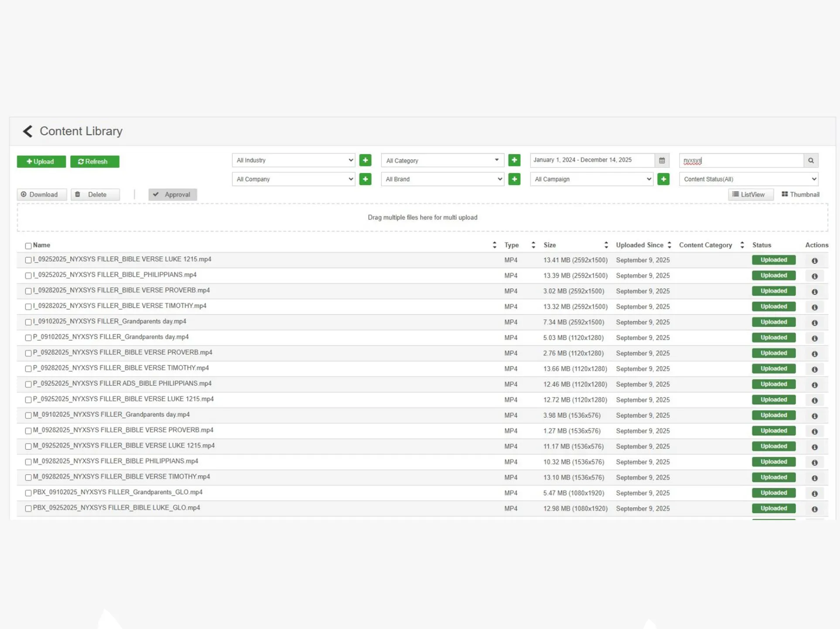Click the Delete trash icon button
Viewport: 840px width, 629px height.
point(95,194)
